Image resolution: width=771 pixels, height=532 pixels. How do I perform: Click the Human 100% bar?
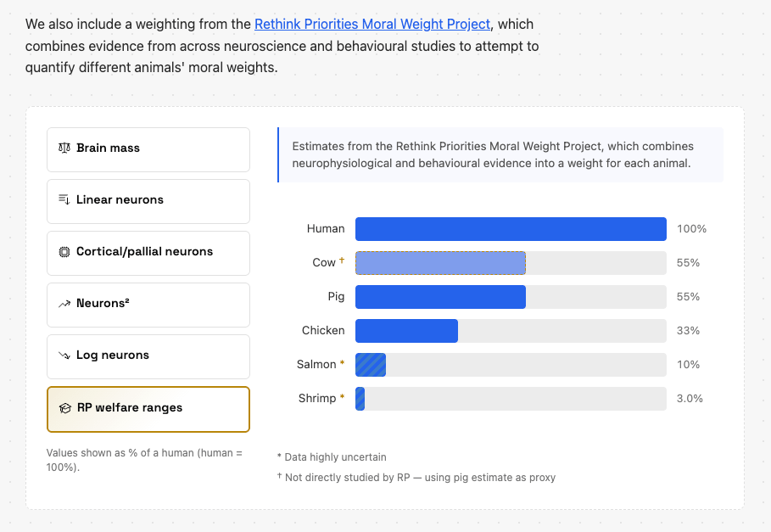[511, 229]
